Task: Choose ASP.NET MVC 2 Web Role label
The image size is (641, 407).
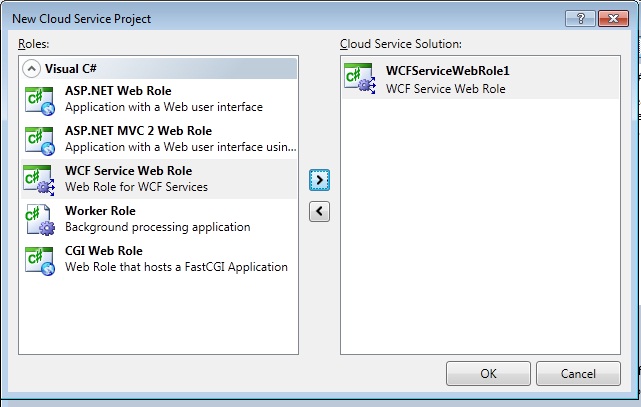Action: click(x=136, y=131)
